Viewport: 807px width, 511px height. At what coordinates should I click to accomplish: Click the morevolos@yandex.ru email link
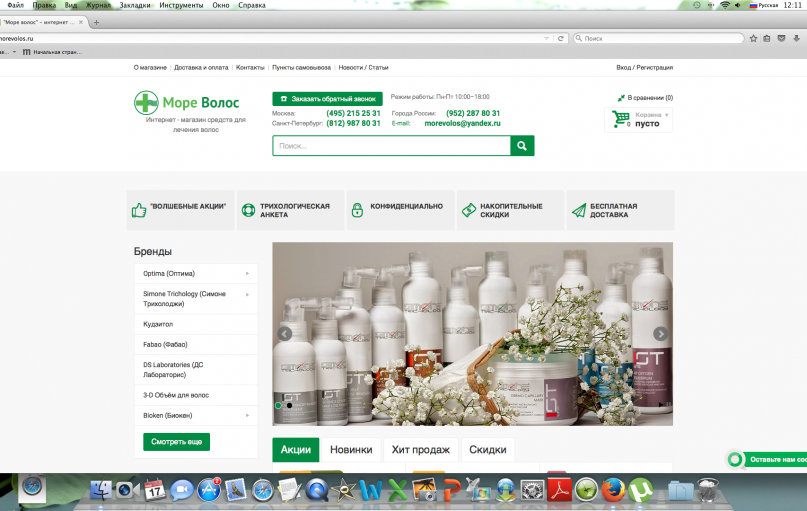click(462, 124)
